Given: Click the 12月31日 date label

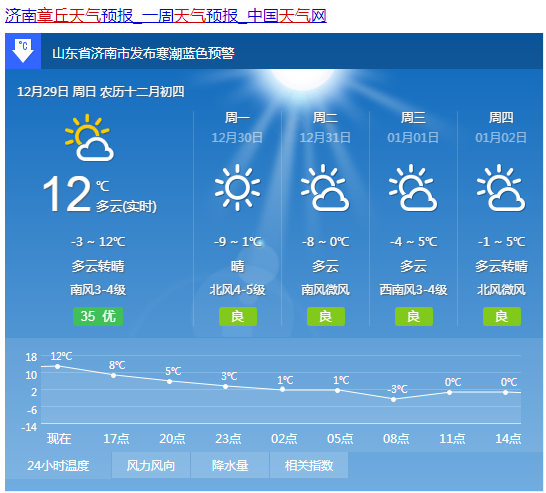Looking at the screenshot, I should pos(325,138).
